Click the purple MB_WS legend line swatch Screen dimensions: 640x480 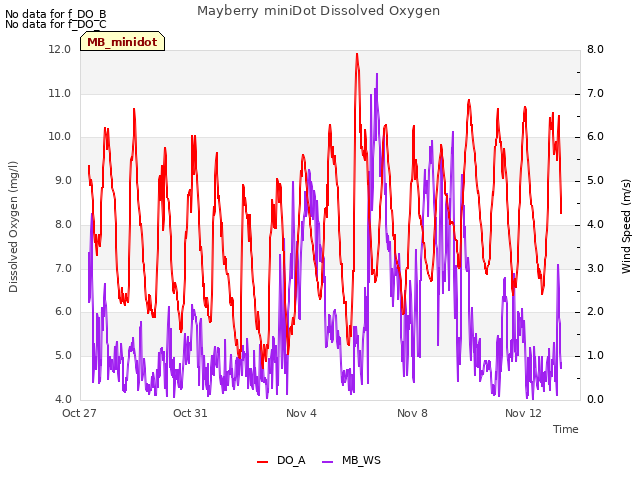328,461
